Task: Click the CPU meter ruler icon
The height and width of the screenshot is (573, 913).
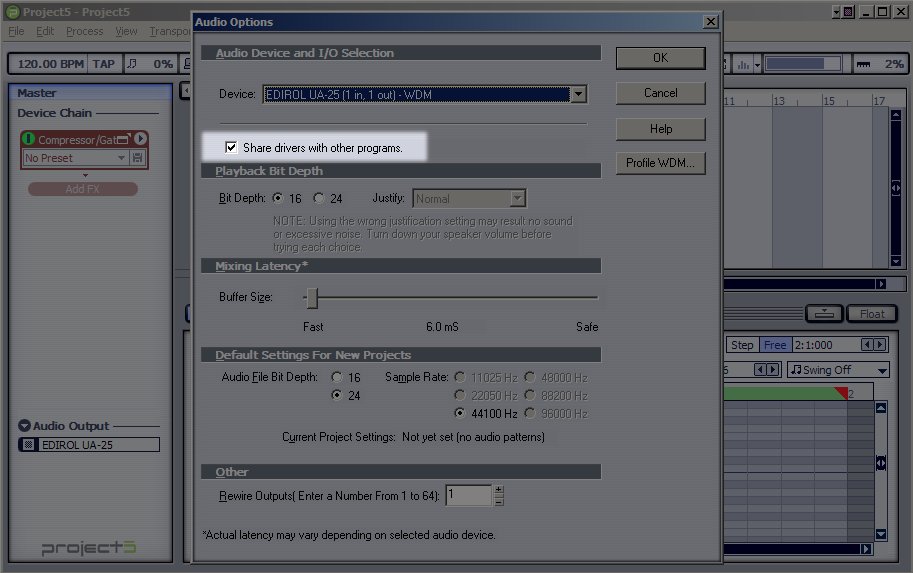Action: click(x=864, y=64)
